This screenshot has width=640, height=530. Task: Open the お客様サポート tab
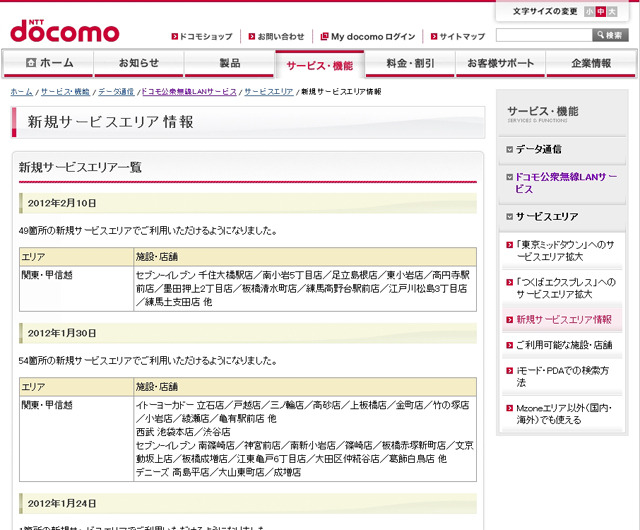tap(500, 63)
